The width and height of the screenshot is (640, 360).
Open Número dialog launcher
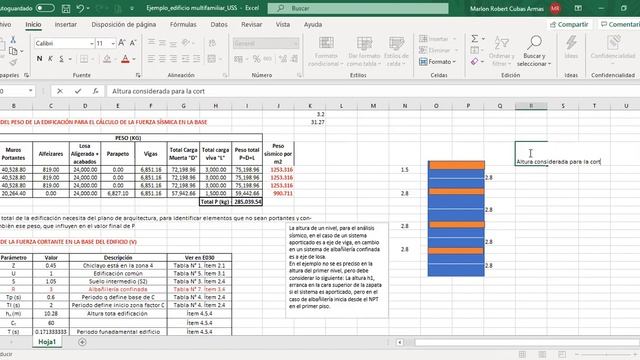coord(299,75)
